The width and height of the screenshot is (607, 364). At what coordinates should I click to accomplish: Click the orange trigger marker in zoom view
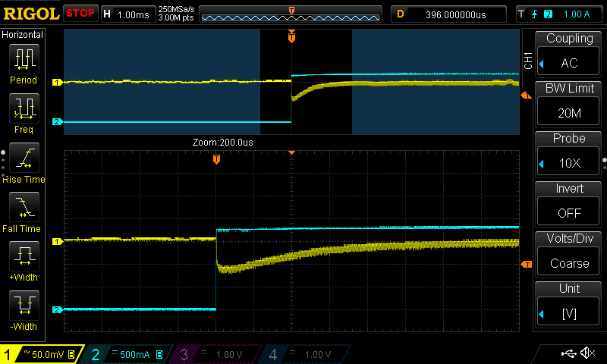tap(216, 159)
